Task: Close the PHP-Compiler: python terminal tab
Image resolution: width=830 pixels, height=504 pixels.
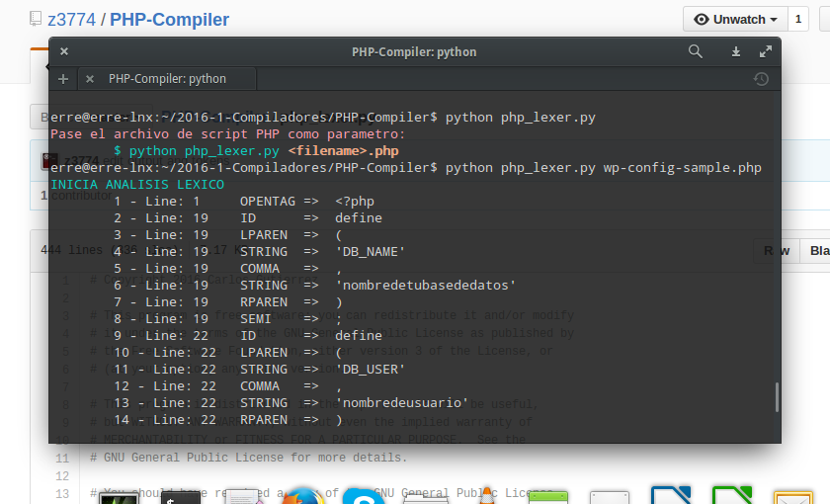Action: [x=90, y=79]
